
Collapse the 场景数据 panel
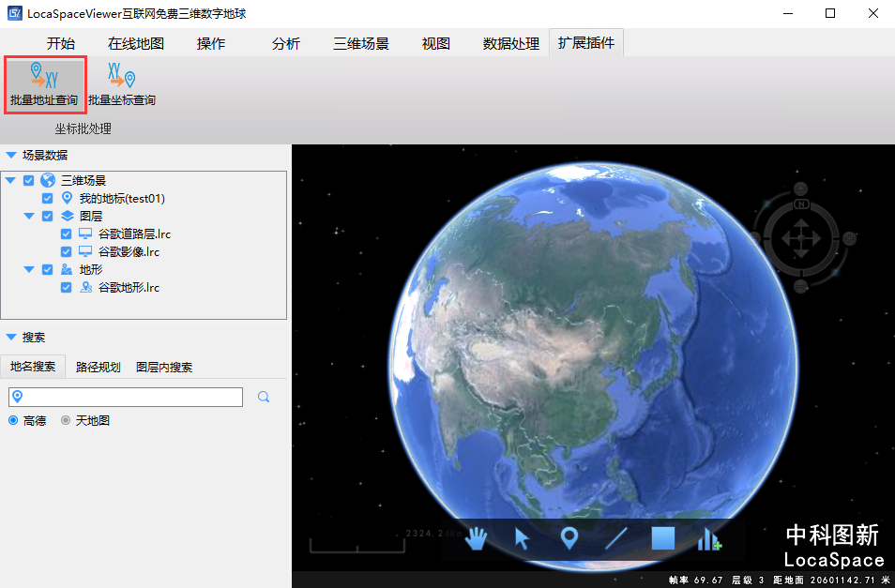point(11,156)
